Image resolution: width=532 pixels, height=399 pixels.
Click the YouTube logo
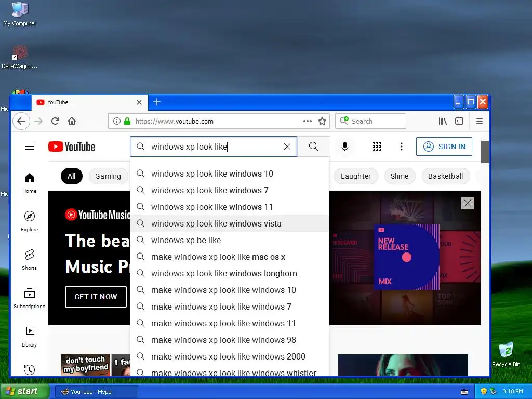[72, 147]
